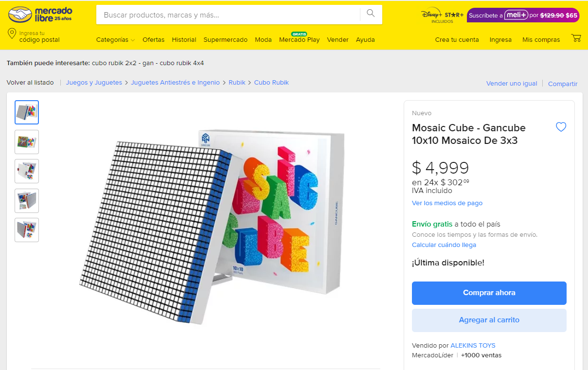Click Calcular cuándo llega link
This screenshot has width=588, height=370.
coord(444,245)
